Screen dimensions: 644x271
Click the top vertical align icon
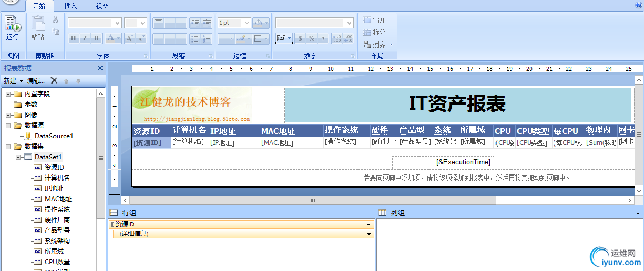pyautogui.click(x=158, y=23)
